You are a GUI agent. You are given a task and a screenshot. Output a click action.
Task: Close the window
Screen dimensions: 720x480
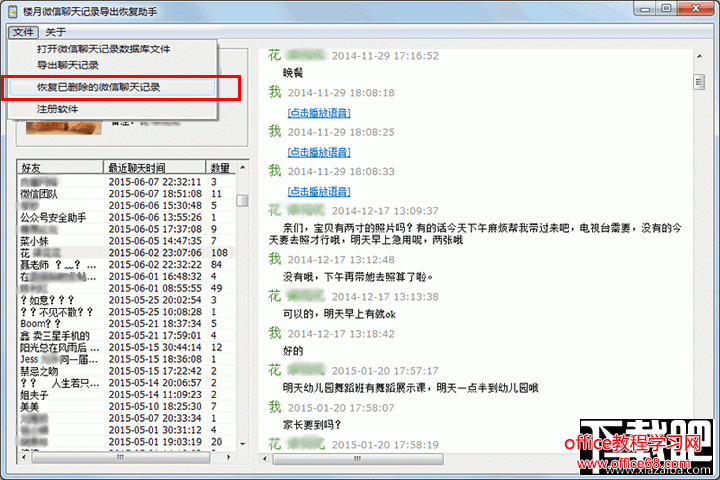695,9
